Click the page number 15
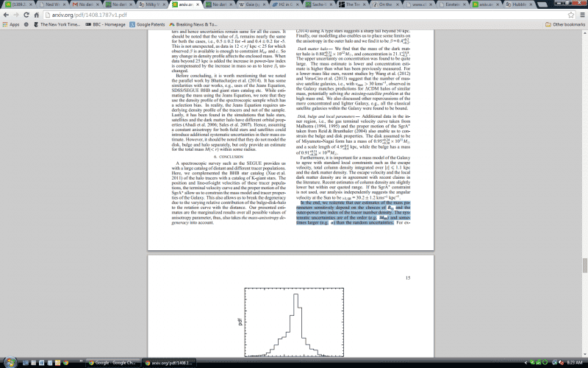The image size is (588, 368). point(408,278)
